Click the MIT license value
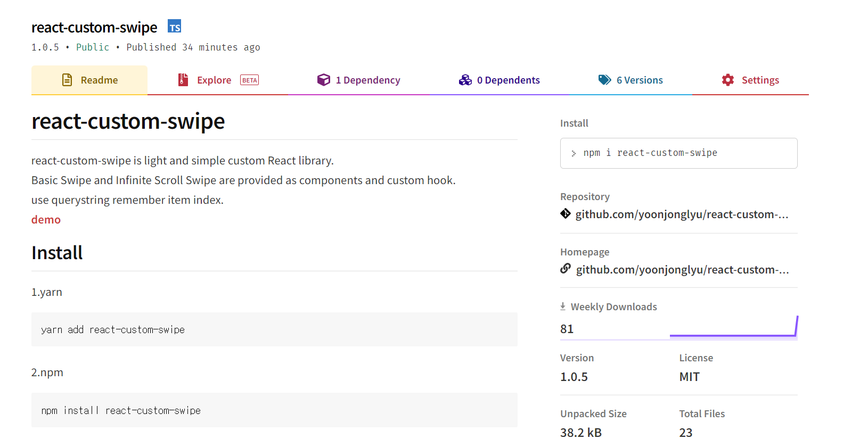868x439 pixels. 689,377
